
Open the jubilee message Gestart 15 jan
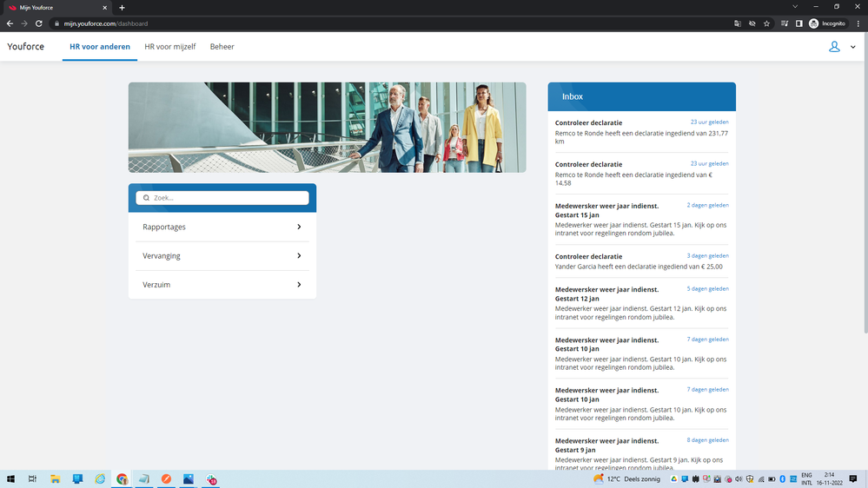click(641, 219)
